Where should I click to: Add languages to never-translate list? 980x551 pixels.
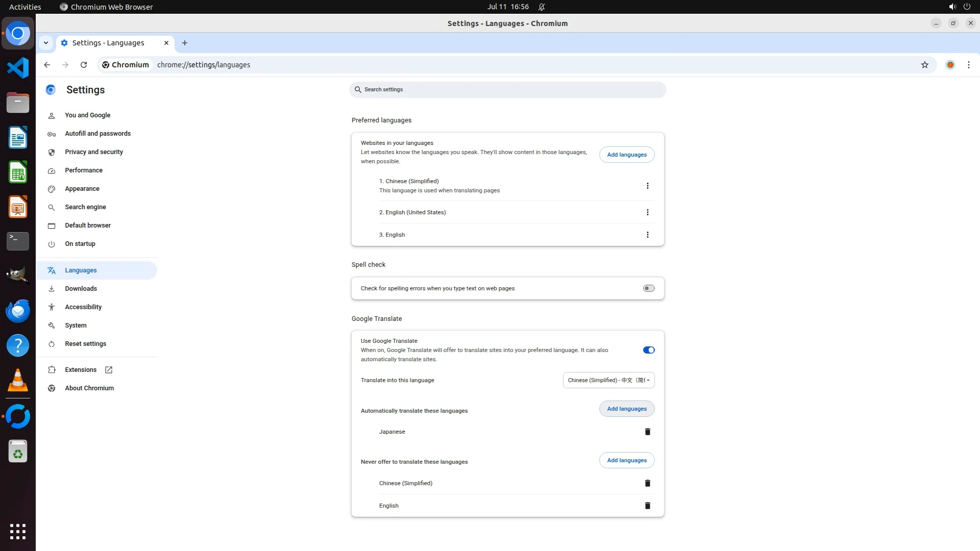(626, 460)
